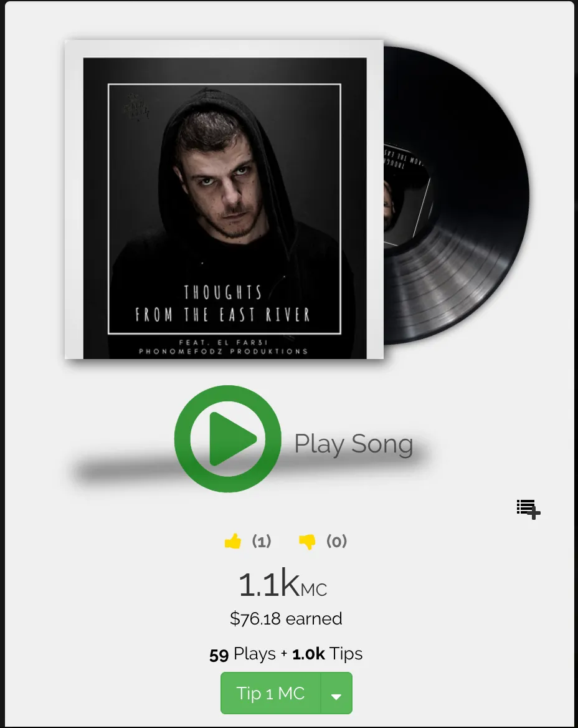Click the 59 Plays count

tap(242, 654)
